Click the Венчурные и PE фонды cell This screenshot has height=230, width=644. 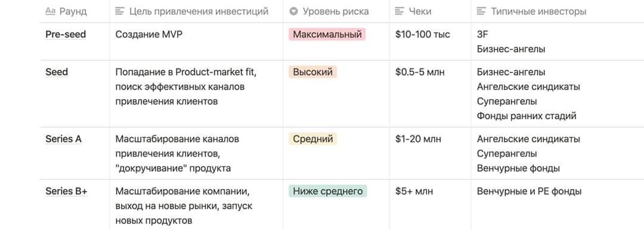pyautogui.click(x=557, y=204)
